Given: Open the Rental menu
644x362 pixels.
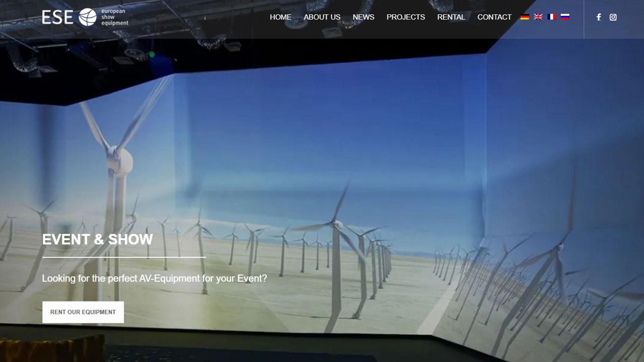Looking at the screenshot, I should pyautogui.click(x=451, y=17).
